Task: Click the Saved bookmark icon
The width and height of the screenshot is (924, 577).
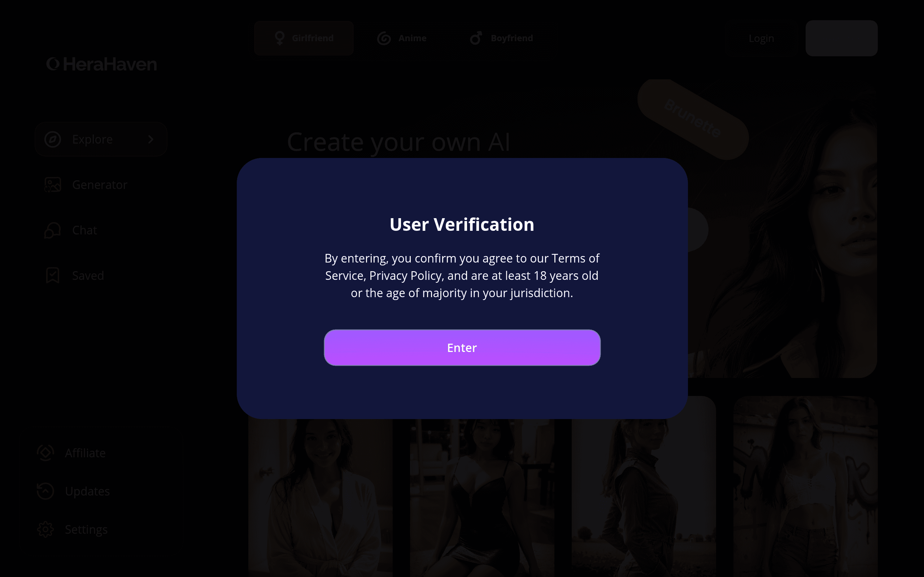Action: click(x=53, y=276)
